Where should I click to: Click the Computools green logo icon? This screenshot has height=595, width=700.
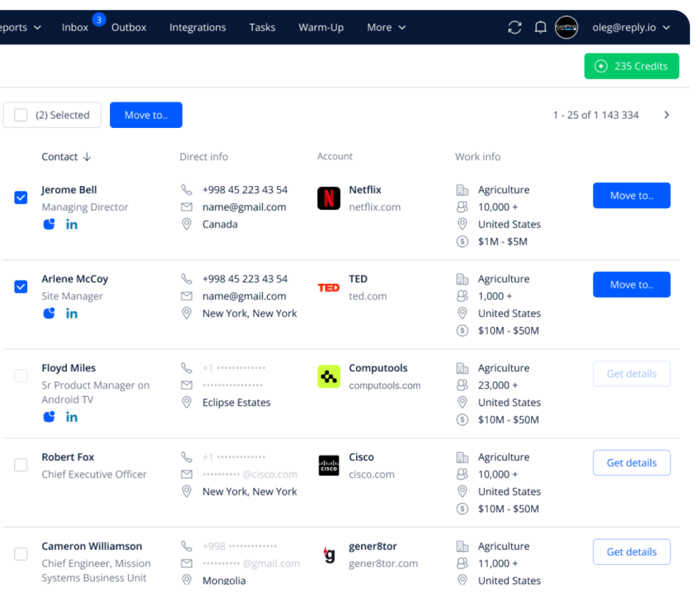click(x=329, y=377)
